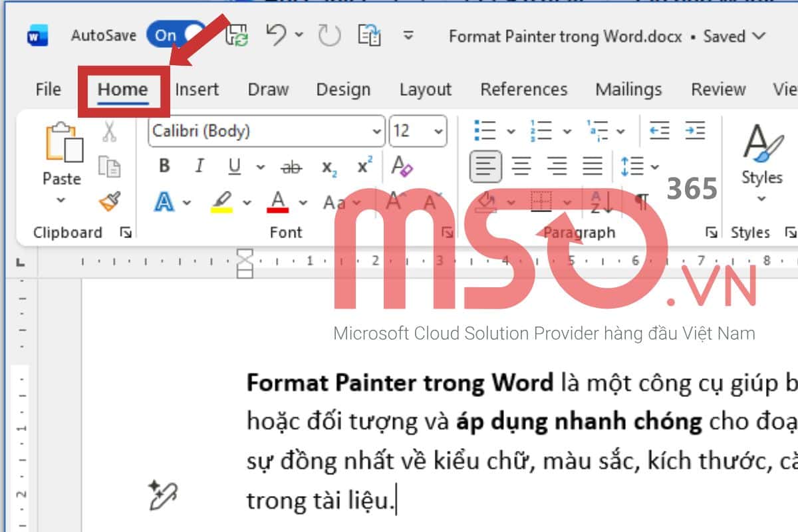The image size is (798, 532).
Task: Open the Styles pane dialog launcher
Action: tap(791, 233)
